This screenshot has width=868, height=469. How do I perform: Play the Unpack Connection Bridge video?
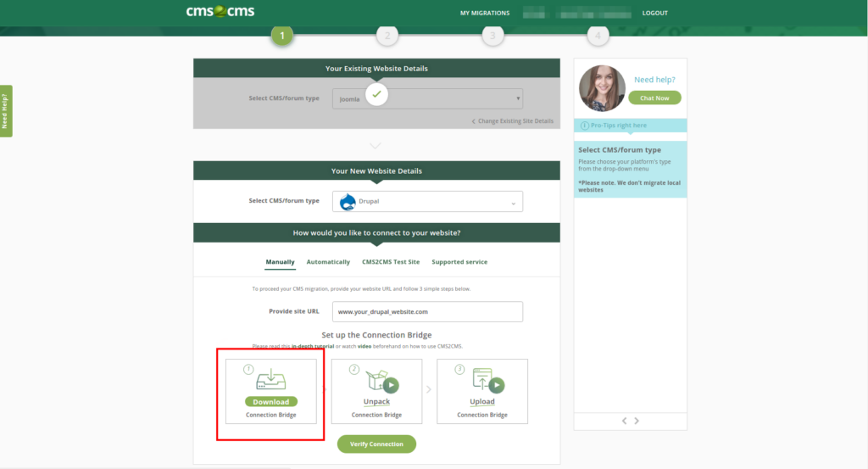392,385
